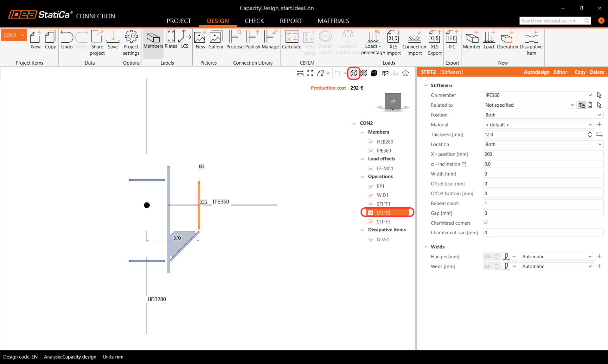This screenshot has width=608, height=364.
Task: Toggle LCS labels
Action: pos(185,40)
